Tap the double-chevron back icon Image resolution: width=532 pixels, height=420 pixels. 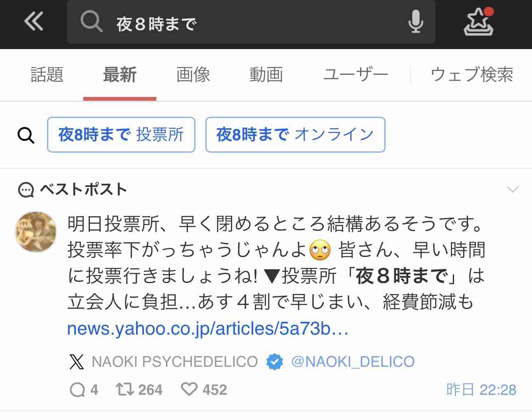[34, 21]
